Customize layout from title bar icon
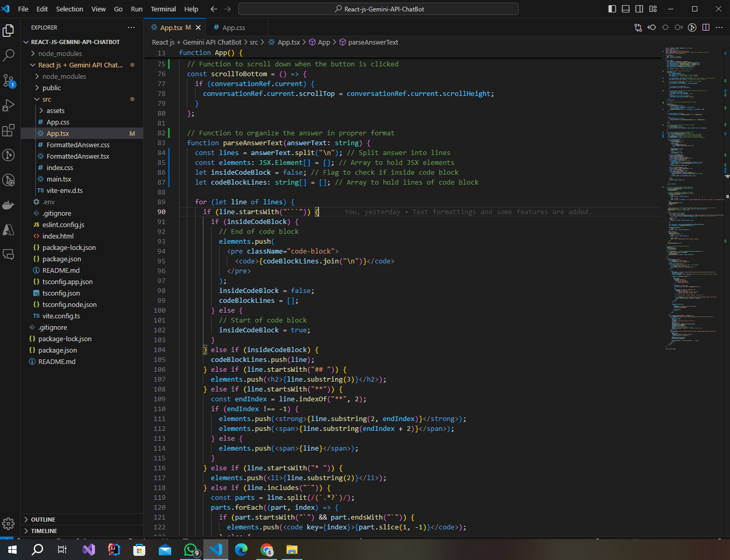 click(653, 9)
